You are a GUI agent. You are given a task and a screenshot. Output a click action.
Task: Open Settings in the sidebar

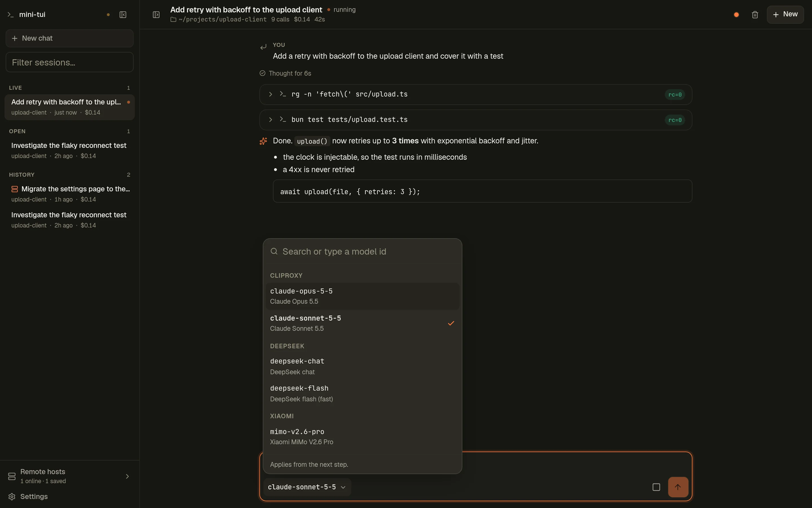tap(69, 496)
